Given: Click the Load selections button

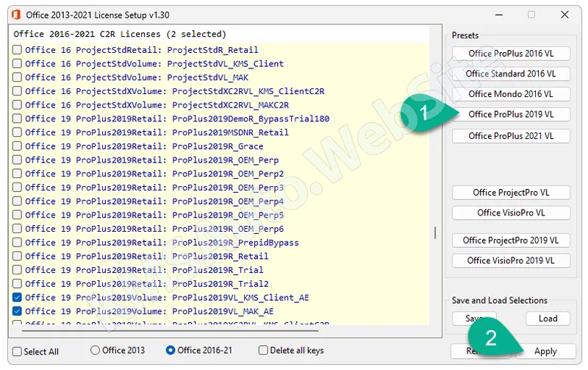Looking at the screenshot, I should 548,319.
